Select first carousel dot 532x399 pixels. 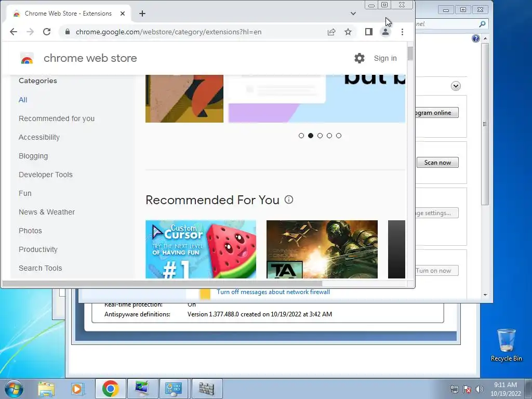pyautogui.click(x=301, y=136)
